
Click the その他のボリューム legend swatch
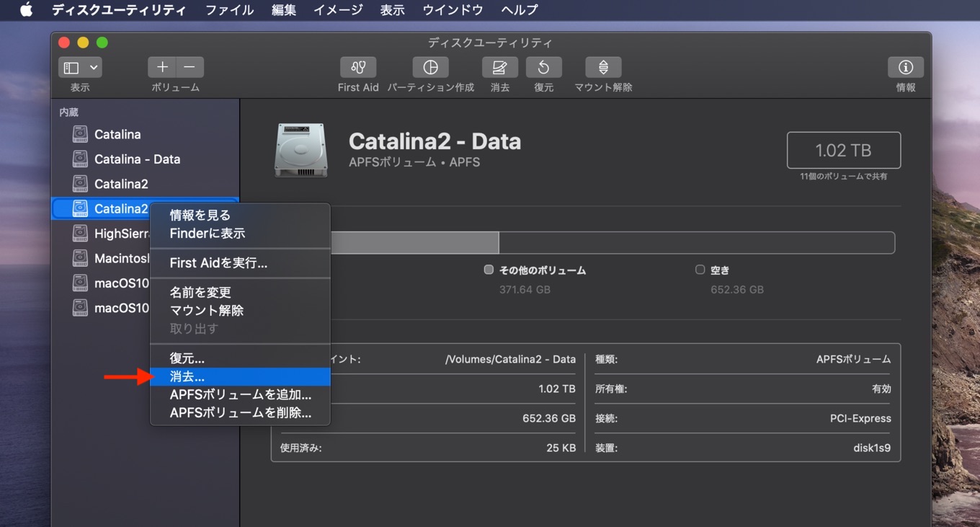pos(489,270)
